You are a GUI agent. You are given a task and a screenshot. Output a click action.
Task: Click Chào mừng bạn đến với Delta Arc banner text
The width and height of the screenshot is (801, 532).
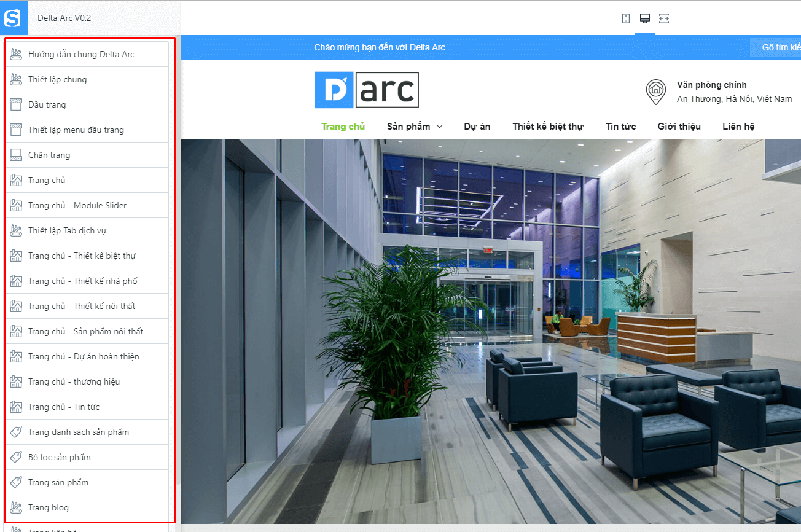pos(380,47)
